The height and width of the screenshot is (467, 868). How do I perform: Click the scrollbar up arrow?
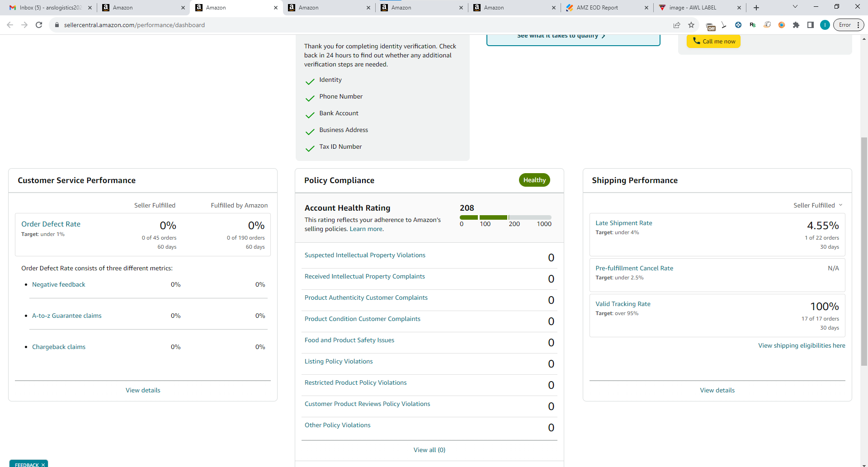[x=864, y=39]
